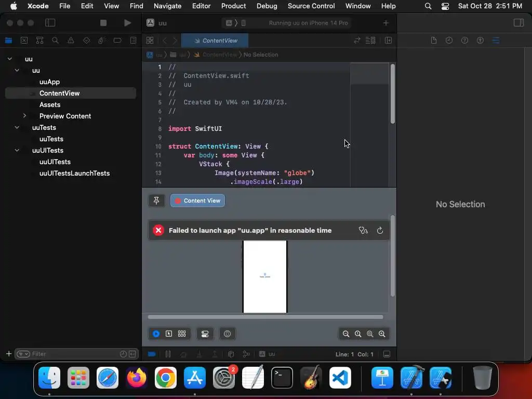
Task: Show the Project navigator folder icon
Action: coord(8,41)
